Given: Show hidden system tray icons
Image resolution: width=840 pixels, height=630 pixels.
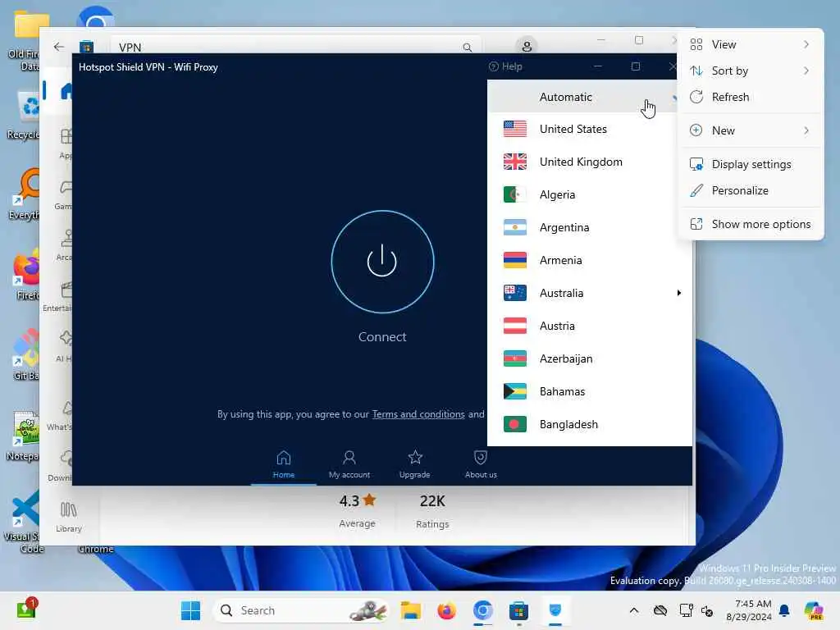Looking at the screenshot, I should (x=634, y=610).
